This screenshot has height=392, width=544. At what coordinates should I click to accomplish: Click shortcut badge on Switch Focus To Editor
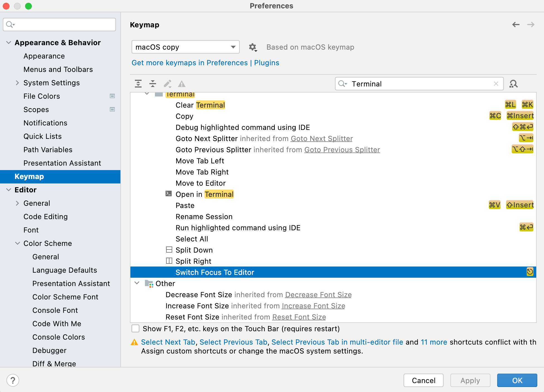(x=530, y=272)
